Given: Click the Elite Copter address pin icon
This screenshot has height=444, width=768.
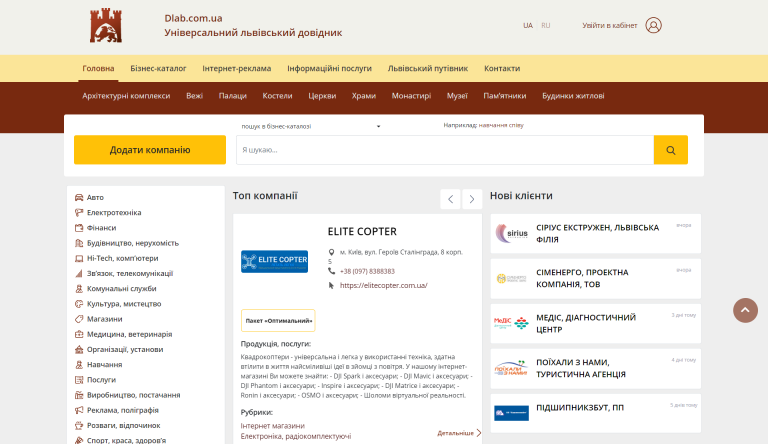Looking at the screenshot, I should pyautogui.click(x=331, y=252).
